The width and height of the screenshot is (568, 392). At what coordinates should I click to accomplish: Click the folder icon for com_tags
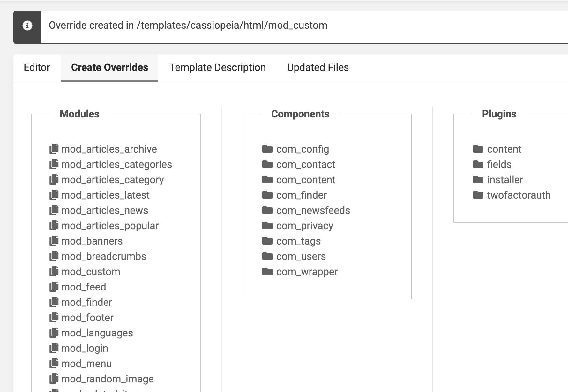(267, 241)
